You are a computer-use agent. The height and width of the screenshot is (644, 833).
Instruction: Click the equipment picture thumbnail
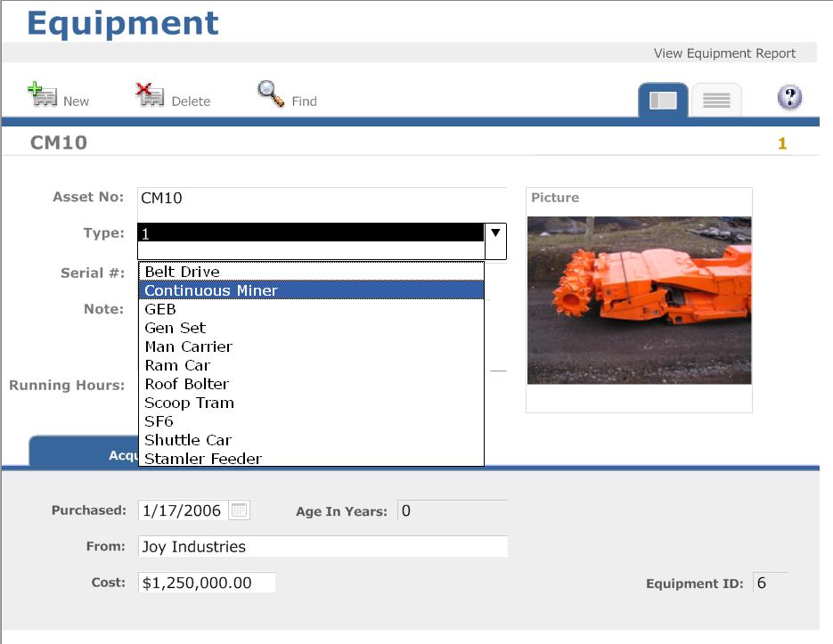[x=639, y=300]
